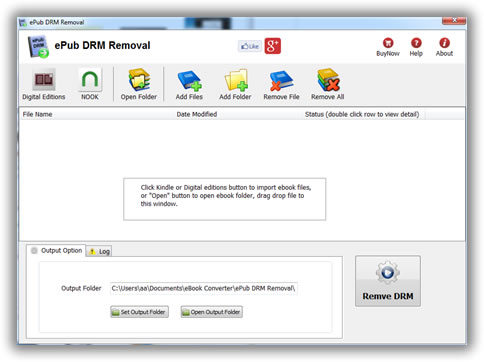Open the BuyNow page

(x=388, y=47)
